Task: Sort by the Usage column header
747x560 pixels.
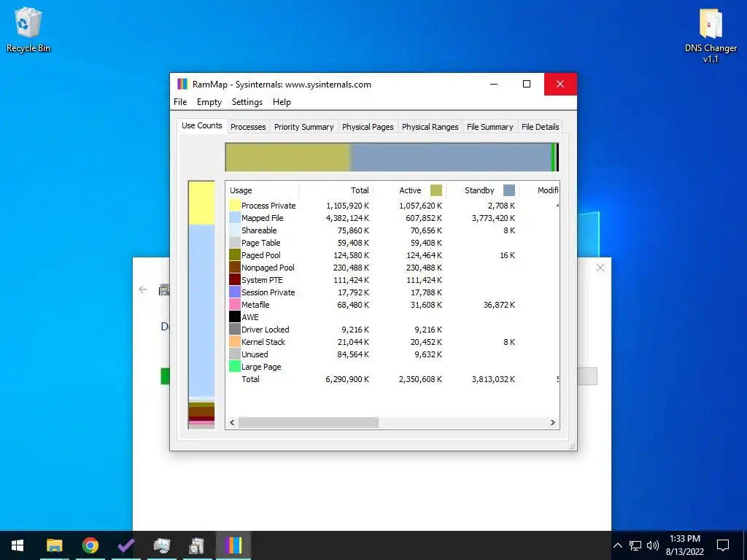Action: click(262, 190)
